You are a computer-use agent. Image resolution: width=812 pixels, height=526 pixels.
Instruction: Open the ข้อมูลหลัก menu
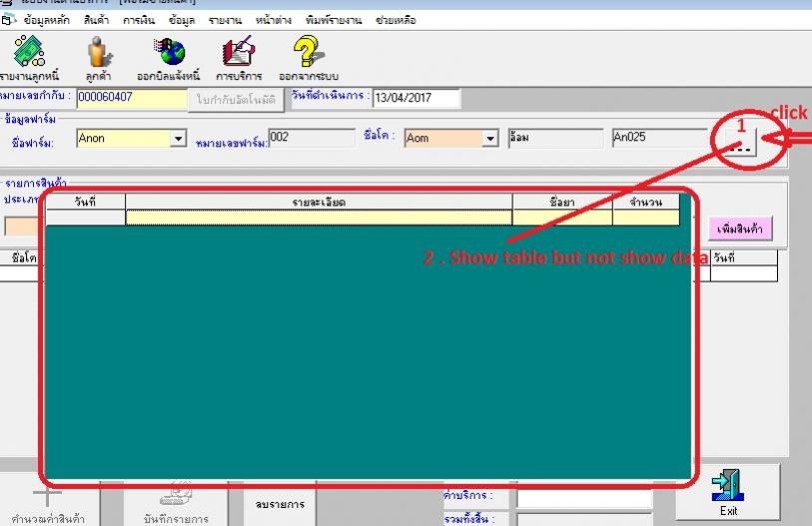click(47, 20)
